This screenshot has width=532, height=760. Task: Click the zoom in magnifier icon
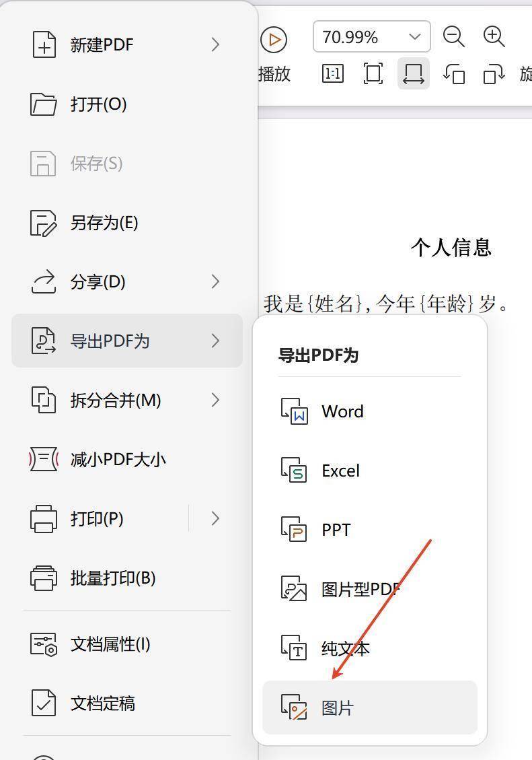point(494,37)
